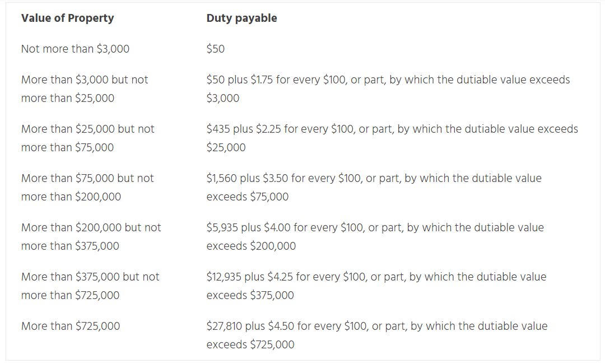Select 'More than $200,000 but not' text
Viewport: 605px width, 364px height.
(91, 227)
